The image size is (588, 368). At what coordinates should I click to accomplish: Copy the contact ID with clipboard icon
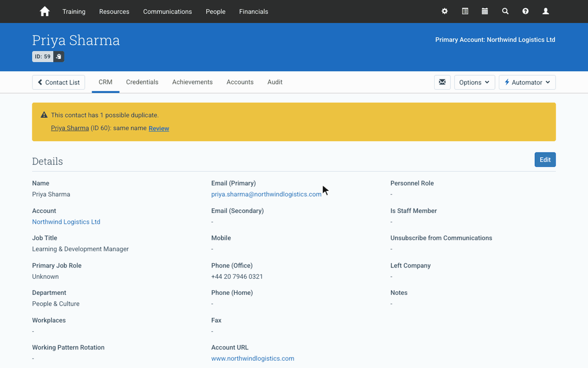tap(59, 56)
